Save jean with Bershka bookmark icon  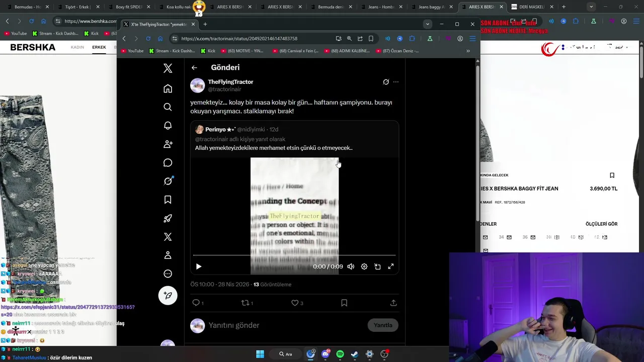click(x=612, y=175)
